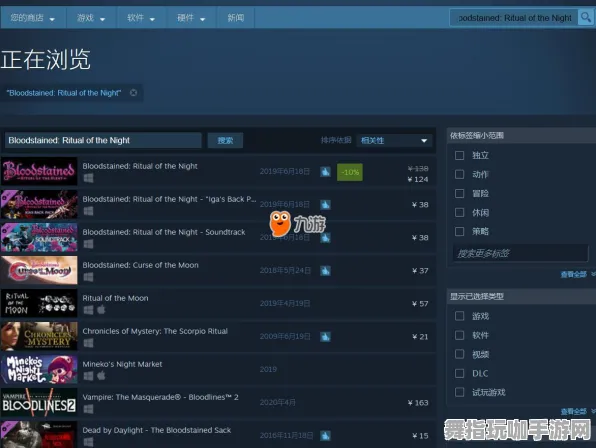Image resolution: width=596 pixels, height=448 pixels.
Task: Click the top store search field
Action: [x=514, y=18]
